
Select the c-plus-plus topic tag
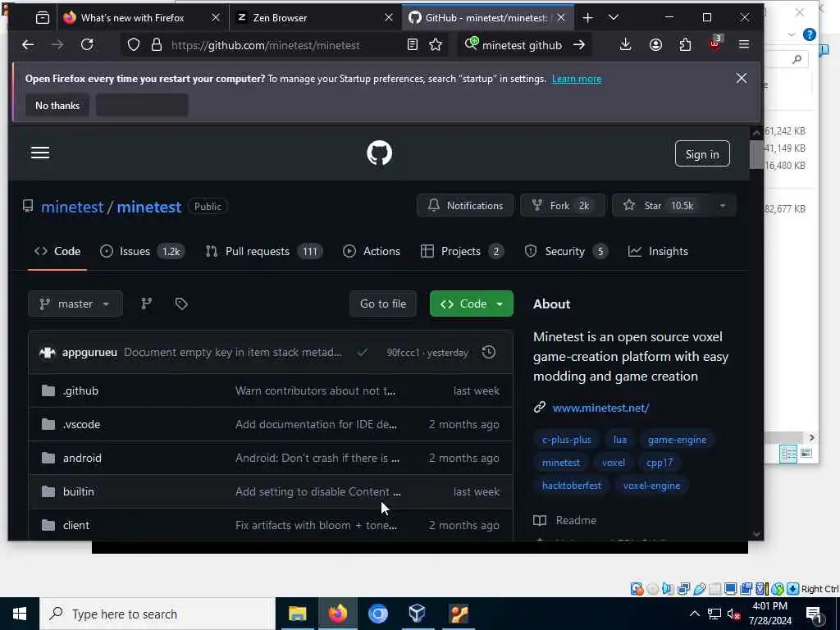[566, 440]
